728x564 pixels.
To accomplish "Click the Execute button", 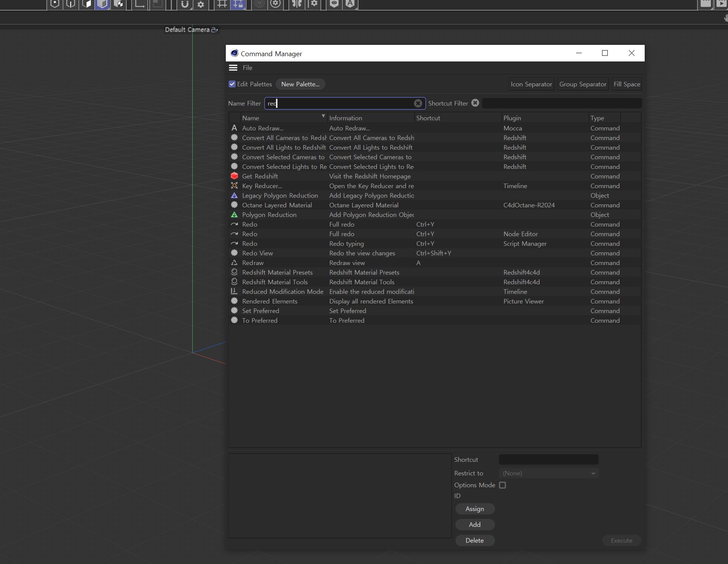I will (x=621, y=541).
